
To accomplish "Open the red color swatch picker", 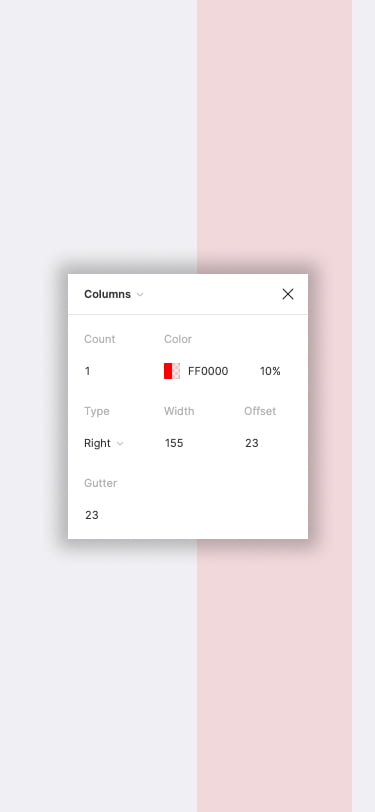I will (172, 371).
